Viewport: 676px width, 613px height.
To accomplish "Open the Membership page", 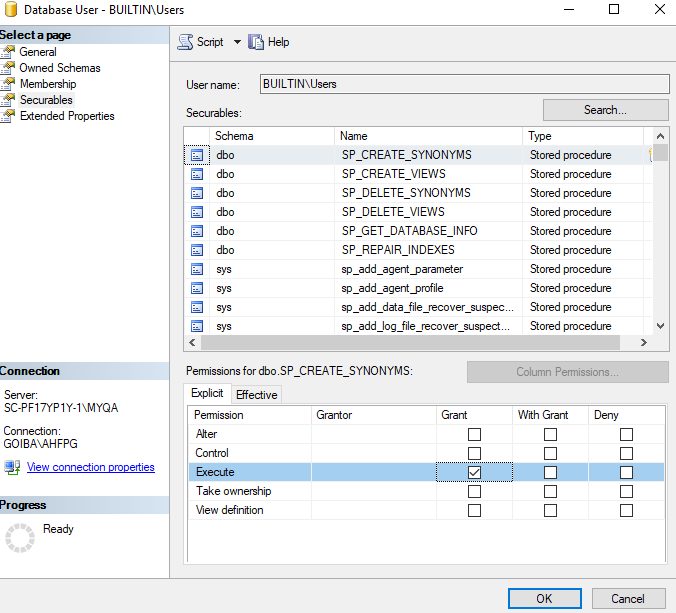I will pyautogui.click(x=48, y=84).
